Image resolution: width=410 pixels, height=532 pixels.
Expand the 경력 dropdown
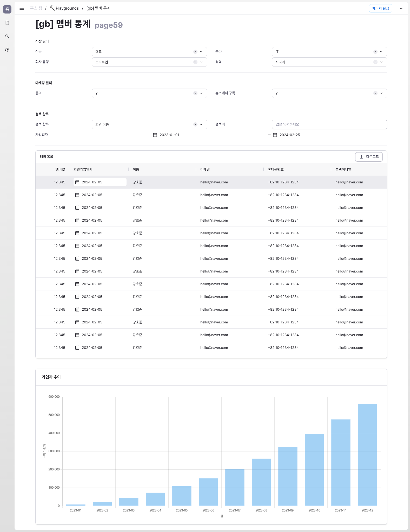pyautogui.click(x=381, y=62)
